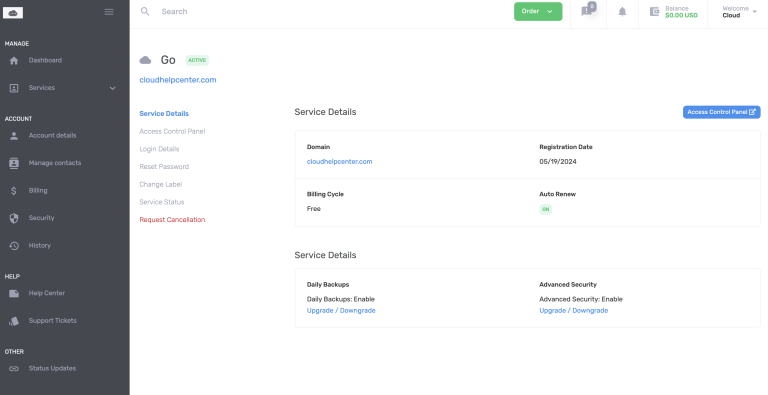Open Billing in sidebar
This screenshot has width=768, height=395.
click(x=38, y=191)
